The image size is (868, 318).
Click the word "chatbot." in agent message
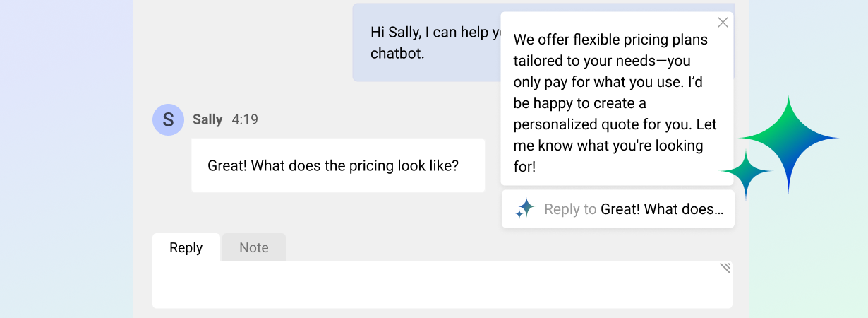click(397, 53)
